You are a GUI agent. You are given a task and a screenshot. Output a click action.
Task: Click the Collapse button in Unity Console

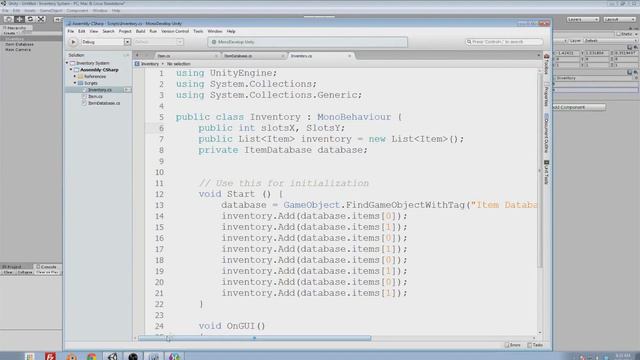click(x=24, y=272)
